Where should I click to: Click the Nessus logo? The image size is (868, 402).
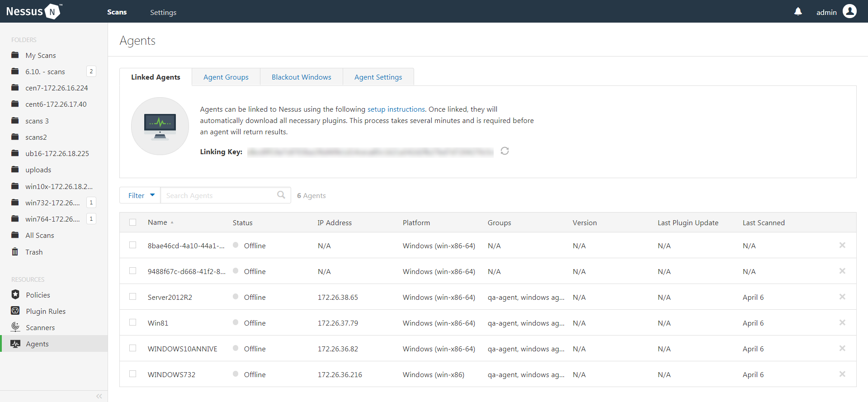pos(34,11)
